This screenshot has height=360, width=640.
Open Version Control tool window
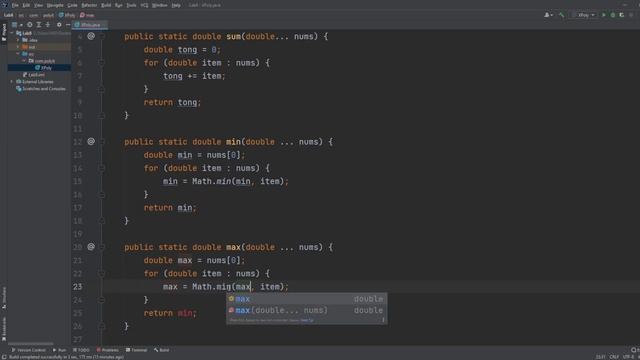click(x=29, y=350)
